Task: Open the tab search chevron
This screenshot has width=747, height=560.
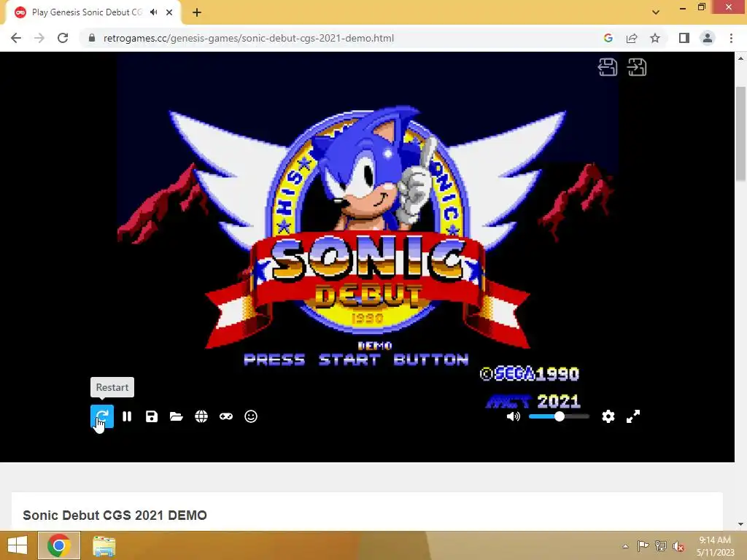Action: pyautogui.click(x=656, y=12)
